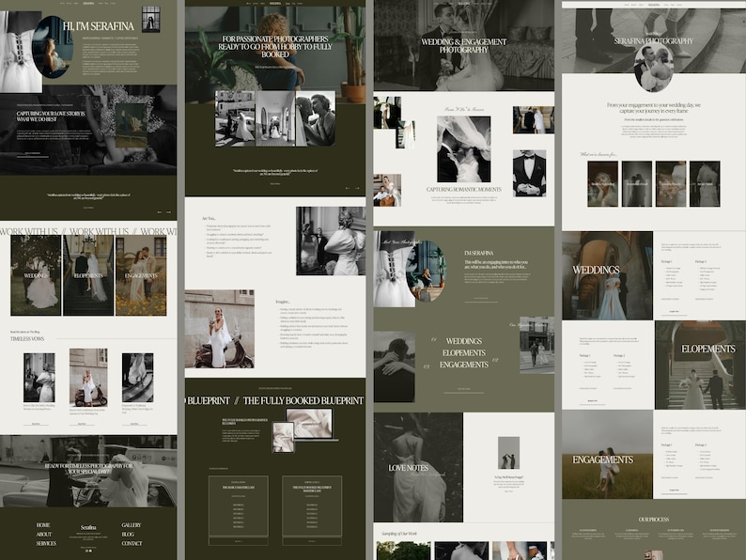Open Home link in the footer
This screenshot has height=560, width=746.
pos(43,525)
